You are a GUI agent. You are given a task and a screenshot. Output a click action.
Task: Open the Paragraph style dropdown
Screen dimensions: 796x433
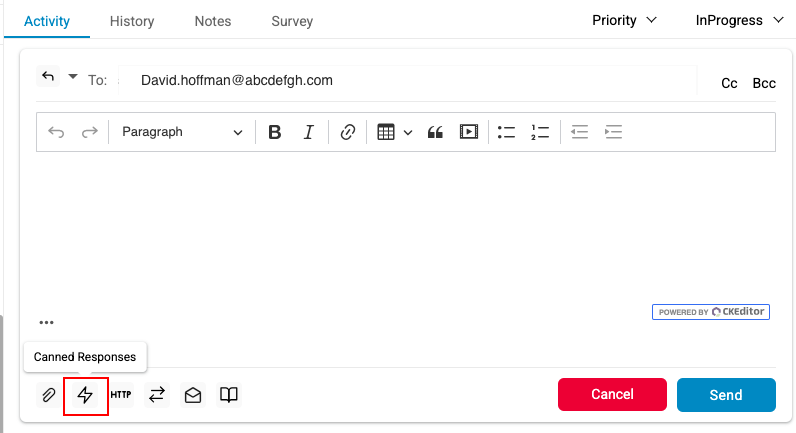click(x=181, y=132)
